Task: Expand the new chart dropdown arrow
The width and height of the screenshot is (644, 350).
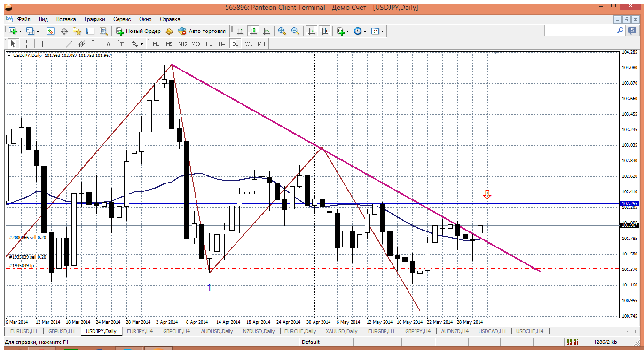Action: point(20,31)
